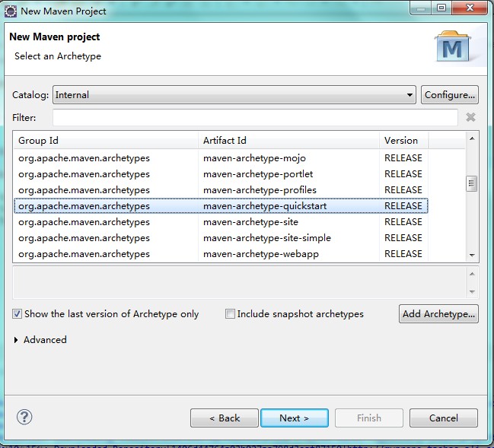Click description box scroll down arrow

click(472, 291)
